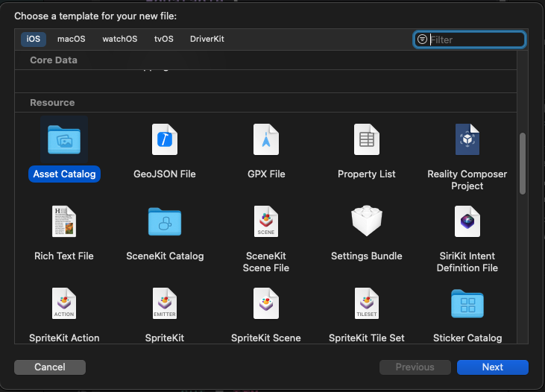Click the Core Data section header
Screen dimensions: 545x392
(x=54, y=60)
